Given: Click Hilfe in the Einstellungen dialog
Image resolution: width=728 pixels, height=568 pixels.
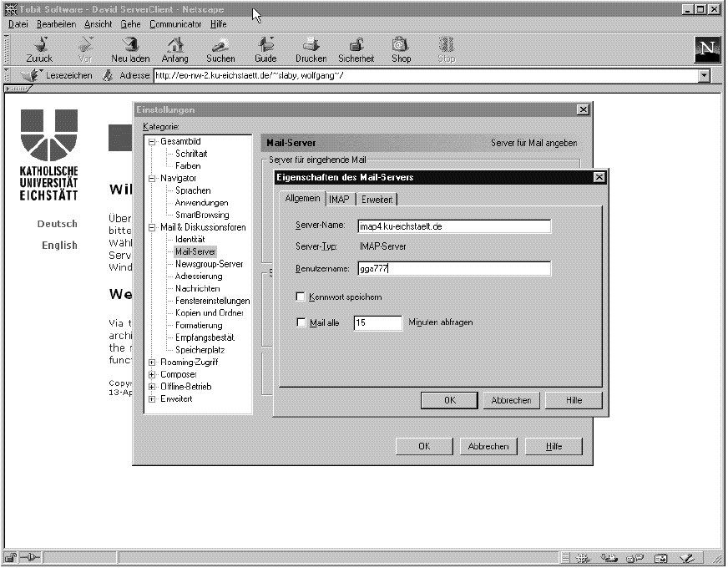Looking at the screenshot, I should (554, 446).
